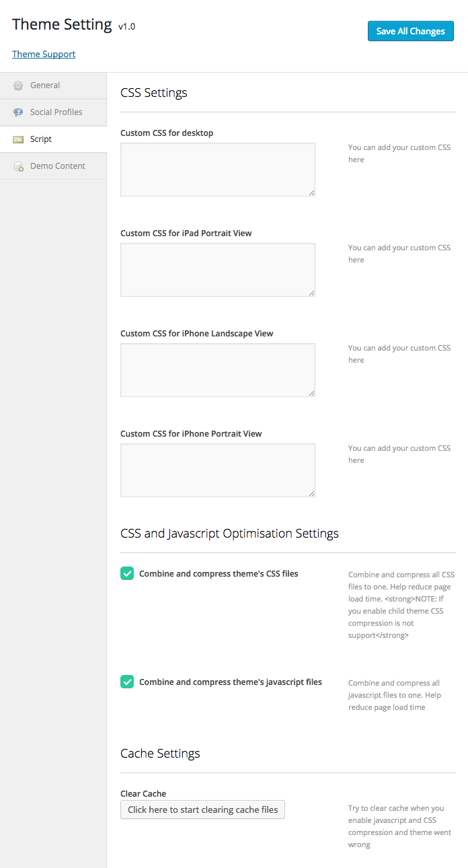Grab the desktop CSS textarea resize handle

point(311,192)
